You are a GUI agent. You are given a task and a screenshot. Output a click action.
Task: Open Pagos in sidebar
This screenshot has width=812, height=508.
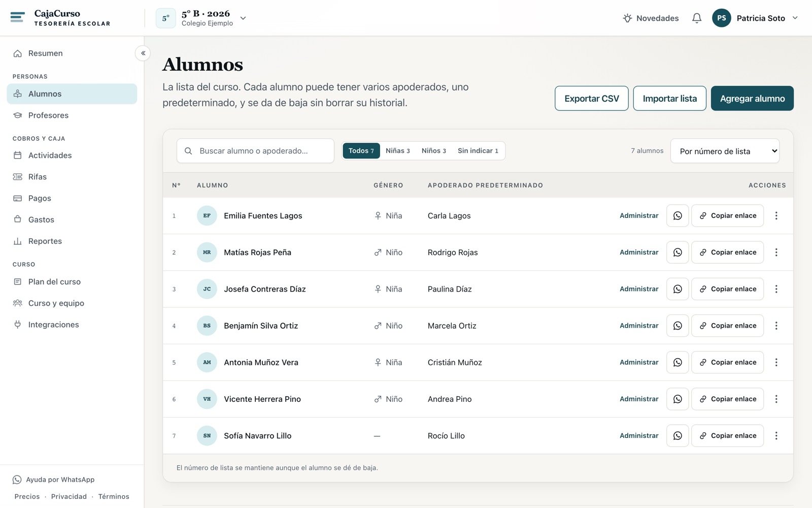72,198
